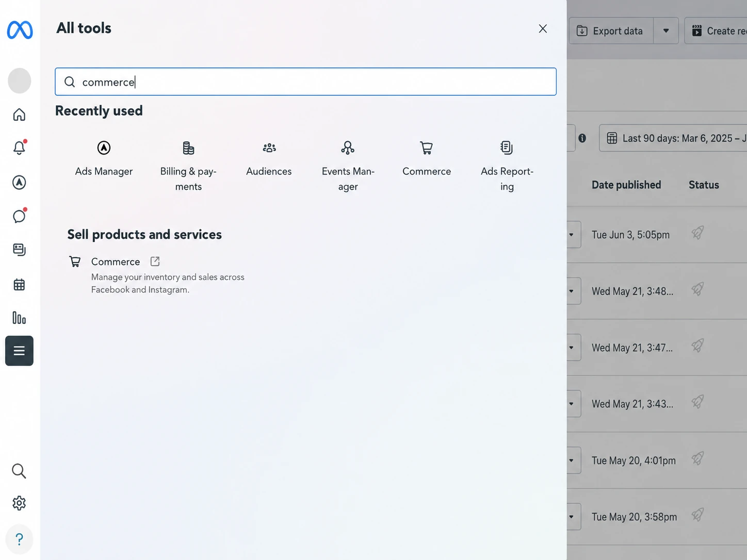The image size is (747, 560).
Task: Open Inbox chat bubble icon
Action: point(19,216)
